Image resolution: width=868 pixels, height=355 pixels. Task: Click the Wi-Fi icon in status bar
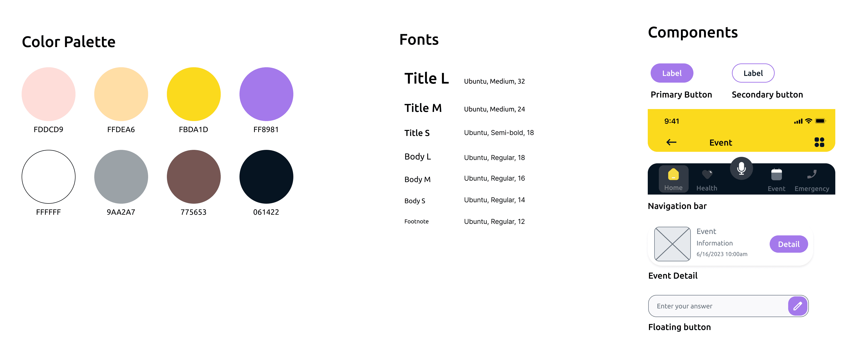point(808,121)
